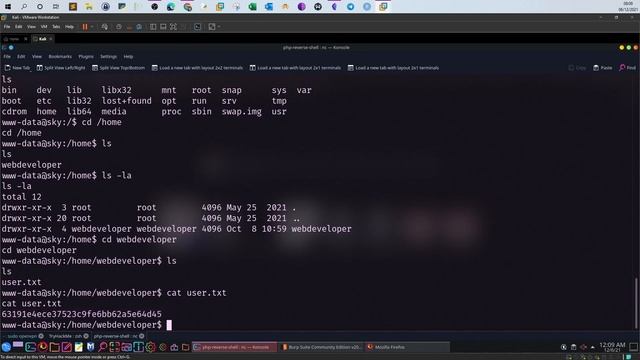The height and width of the screenshot is (360, 640).
Task: Click the 'webdeveloper' ls output line
Action: click(31, 164)
